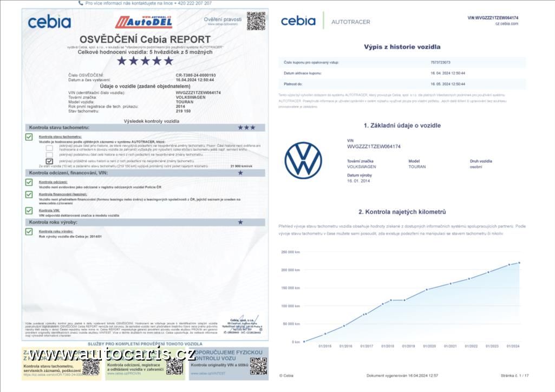Image resolution: width=555 pixels, height=392 pixels.
Task: Click the '2. Kontrola najetých kilometrů' heading
Action: click(402, 212)
